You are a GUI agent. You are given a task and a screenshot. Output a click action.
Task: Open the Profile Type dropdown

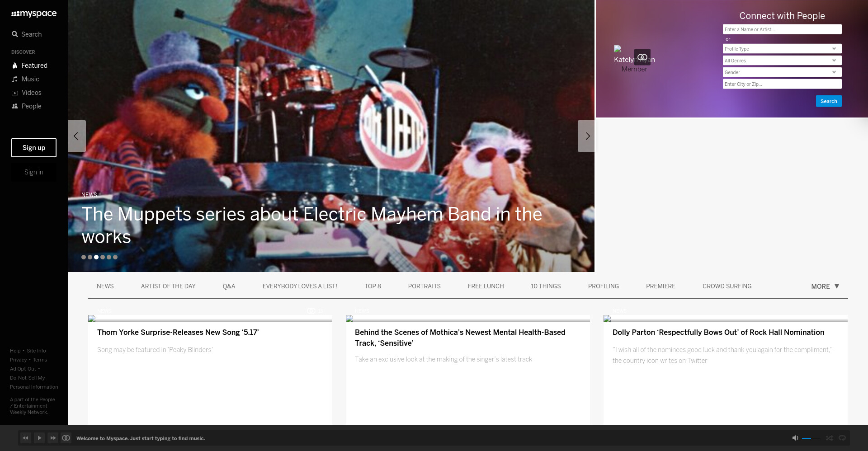782,49
